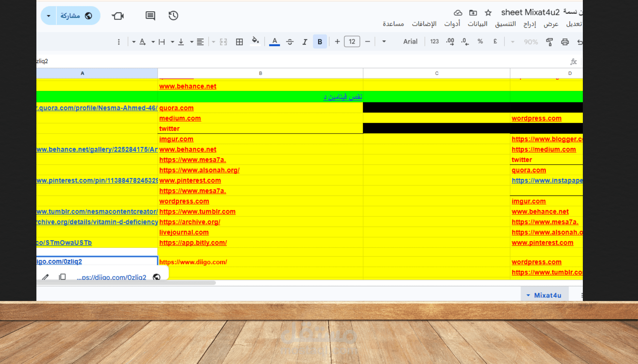638x364 pixels.
Task: Click the horizontal scrollbar thumb
Action: tap(126, 283)
